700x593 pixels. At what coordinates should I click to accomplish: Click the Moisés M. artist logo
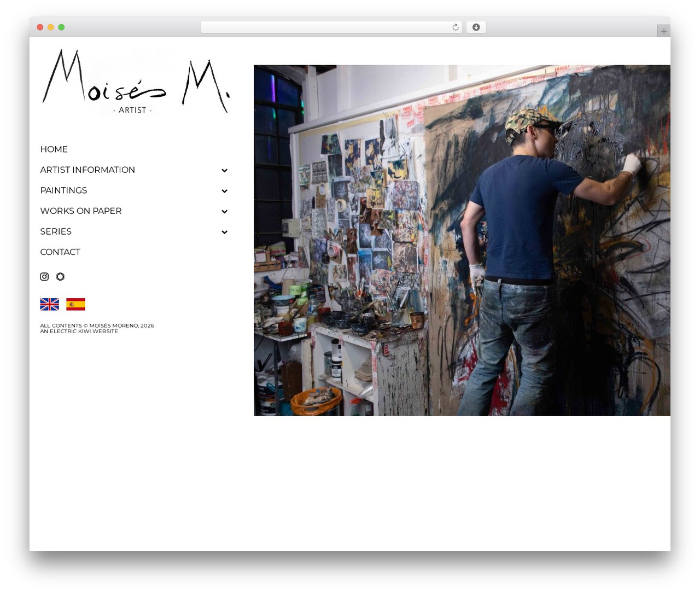coord(136,82)
